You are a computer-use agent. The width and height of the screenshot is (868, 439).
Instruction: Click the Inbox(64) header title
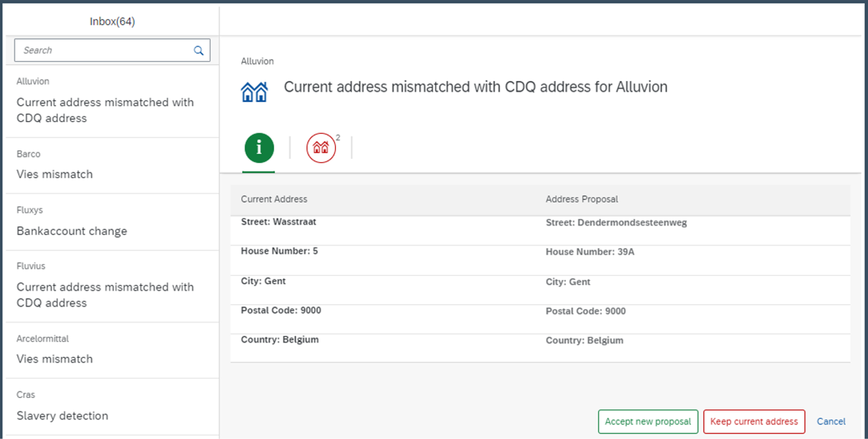tap(112, 21)
